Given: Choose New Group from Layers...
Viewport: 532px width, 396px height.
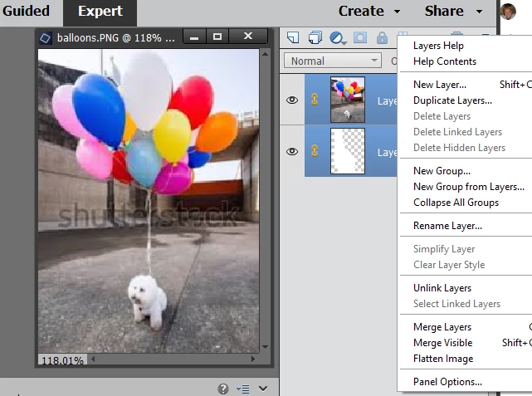Looking at the screenshot, I should 469,187.
